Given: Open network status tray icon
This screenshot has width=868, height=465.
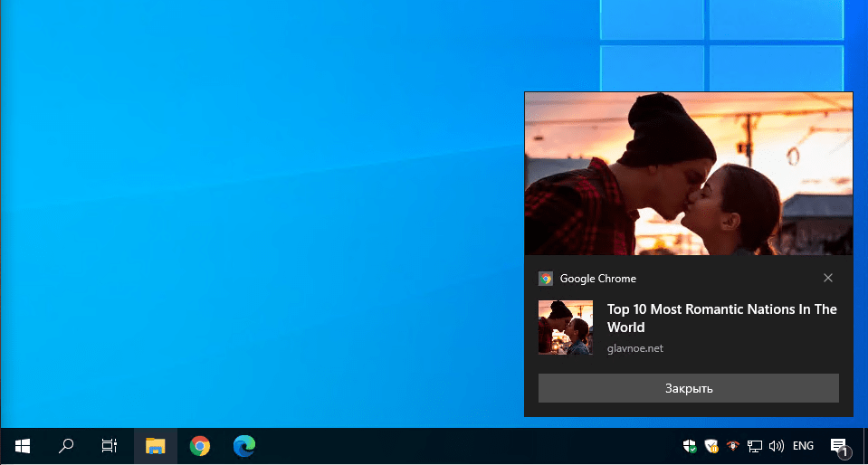Looking at the screenshot, I should (x=754, y=445).
